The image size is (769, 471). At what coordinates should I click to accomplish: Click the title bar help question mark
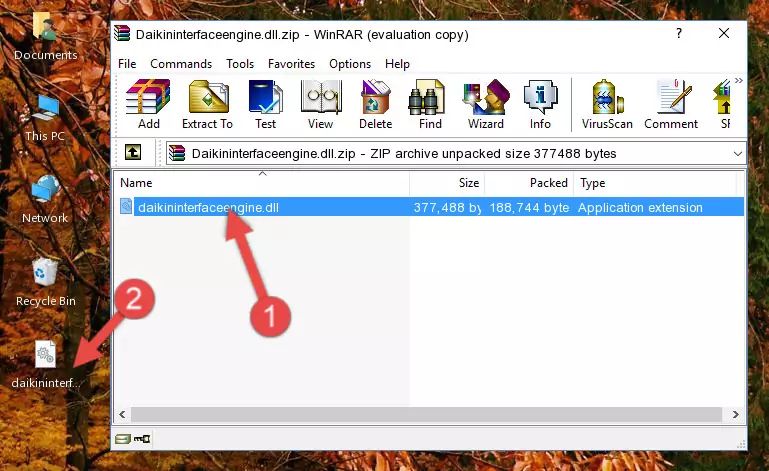(x=679, y=33)
